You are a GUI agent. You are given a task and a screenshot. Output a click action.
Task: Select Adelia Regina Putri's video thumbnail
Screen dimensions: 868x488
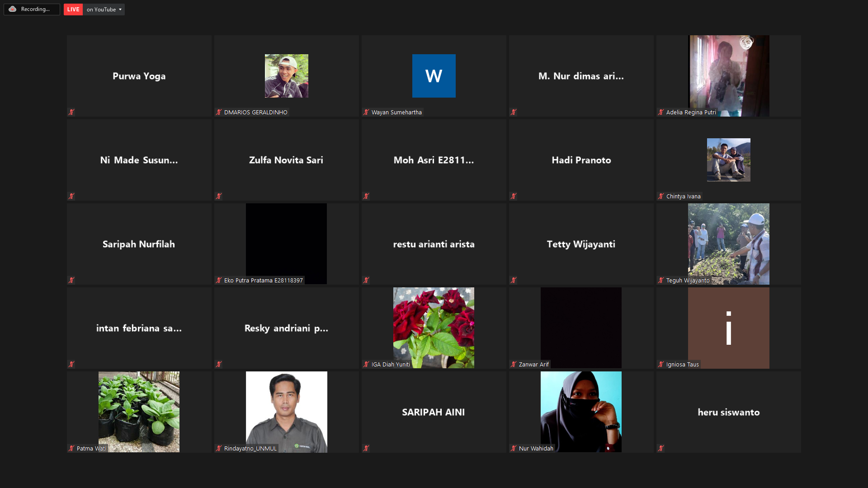729,76
